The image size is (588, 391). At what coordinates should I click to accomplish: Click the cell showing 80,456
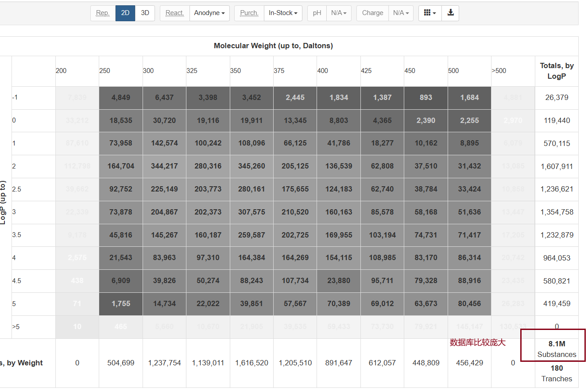pyautogui.click(x=469, y=304)
